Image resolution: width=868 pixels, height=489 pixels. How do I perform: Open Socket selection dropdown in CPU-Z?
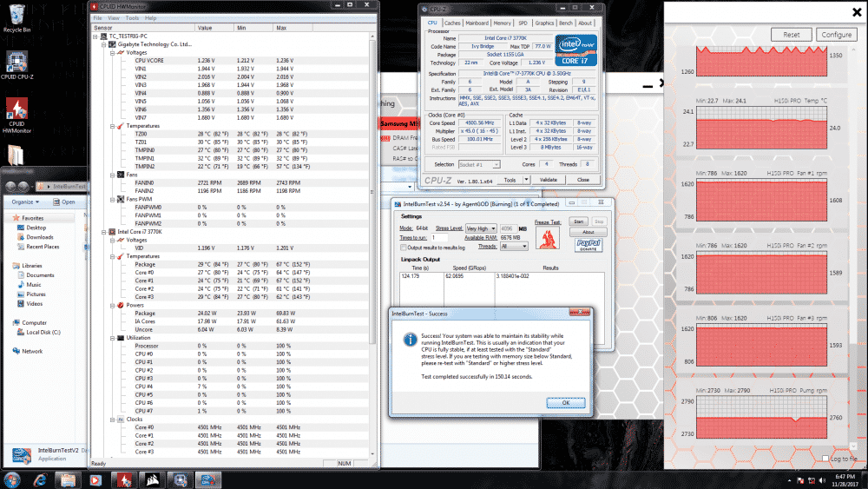tap(479, 164)
